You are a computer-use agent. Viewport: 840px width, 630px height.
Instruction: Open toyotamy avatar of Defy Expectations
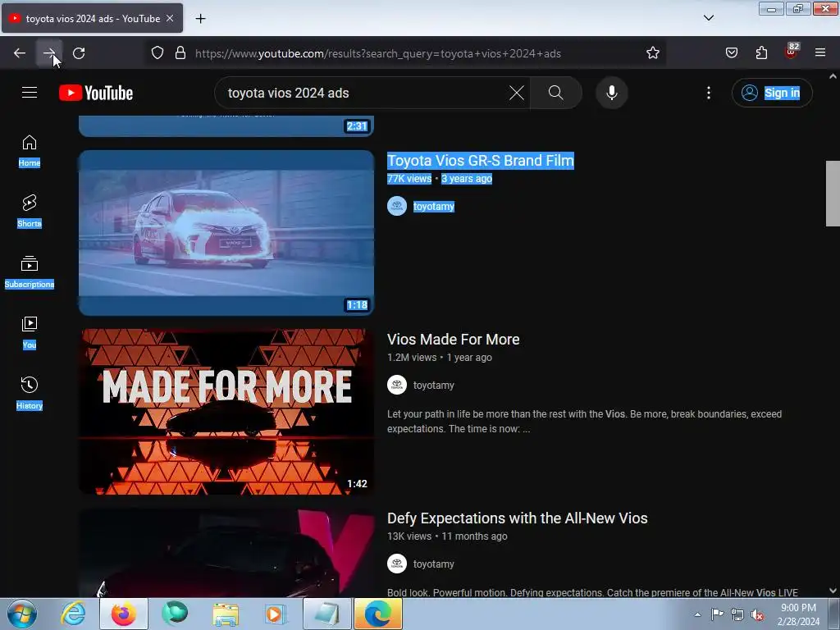click(x=397, y=564)
